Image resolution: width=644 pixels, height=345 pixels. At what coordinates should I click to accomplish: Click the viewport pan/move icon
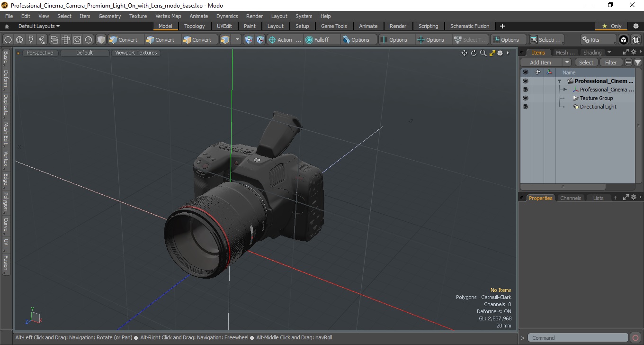pyautogui.click(x=464, y=53)
